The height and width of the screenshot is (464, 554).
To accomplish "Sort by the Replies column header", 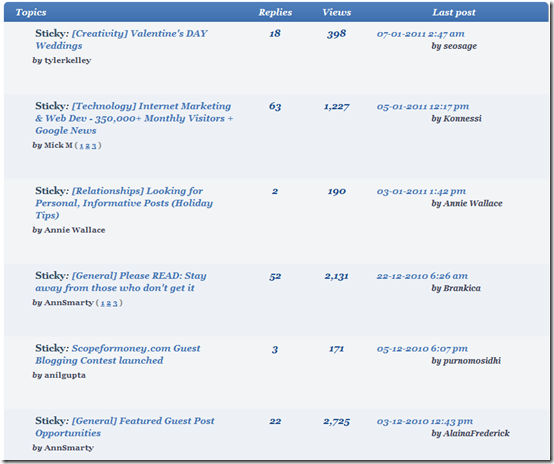I will pyautogui.click(x=275, y=12).
